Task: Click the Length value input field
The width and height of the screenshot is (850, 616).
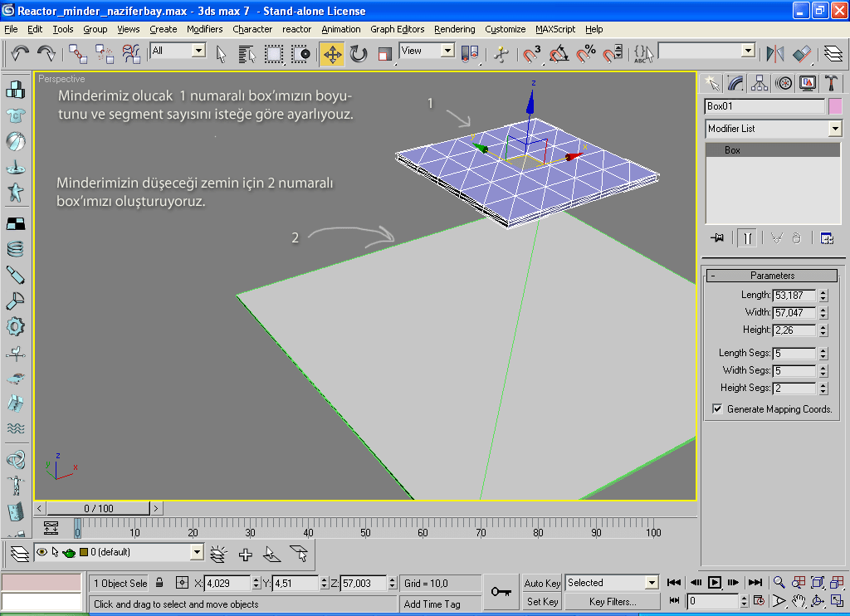Action: 794,295
